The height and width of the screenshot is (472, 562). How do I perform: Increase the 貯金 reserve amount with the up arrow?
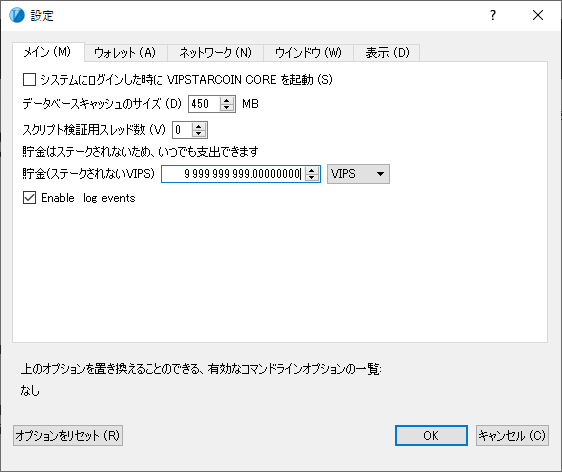(311, 171)
